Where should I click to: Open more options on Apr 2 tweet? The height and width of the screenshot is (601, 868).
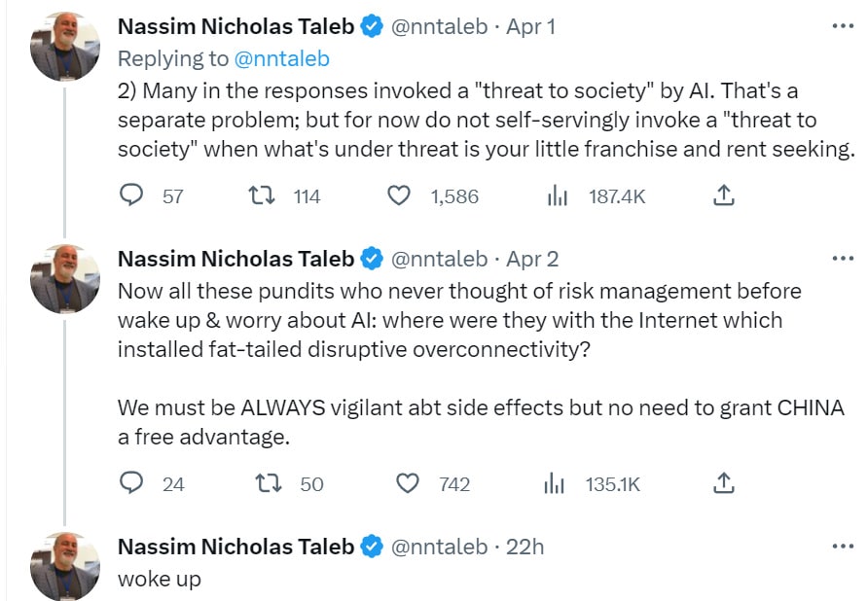pyautogui.click(x=843, y=260)
